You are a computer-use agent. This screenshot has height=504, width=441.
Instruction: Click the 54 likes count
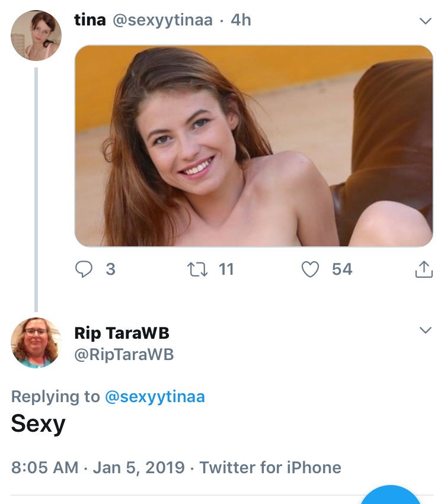(x=342, y=269)
